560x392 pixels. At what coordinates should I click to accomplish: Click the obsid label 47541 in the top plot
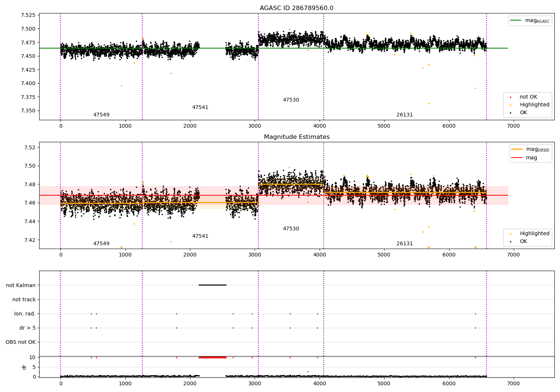click(x=200, y=108)
